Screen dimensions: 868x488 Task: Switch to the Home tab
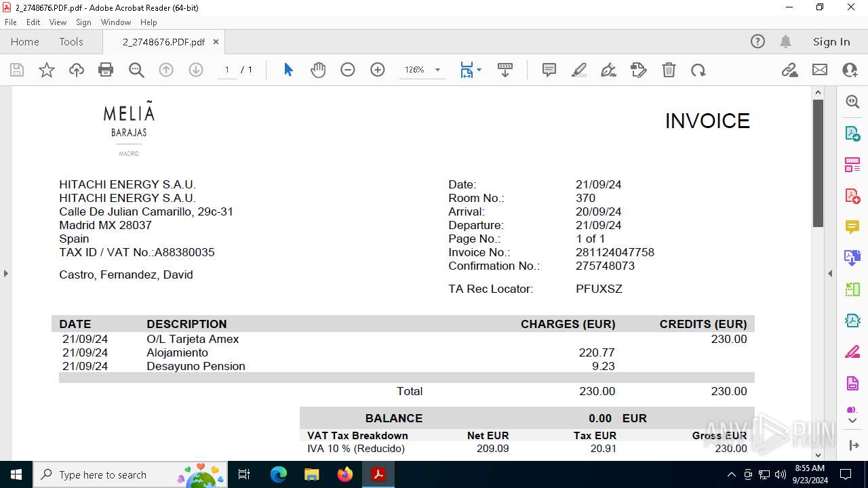[25, 41]
